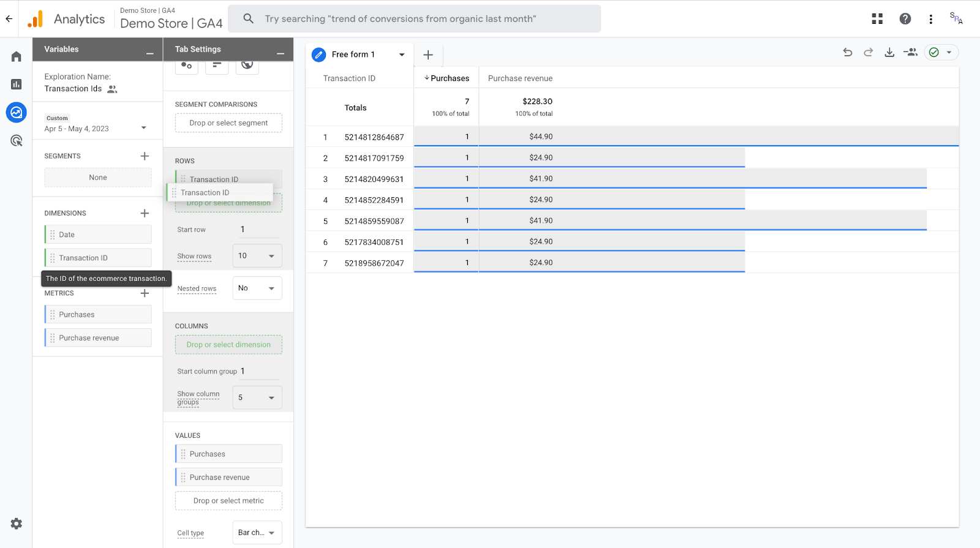
Task: Add a new exploration tab
Action: click(428, 55)
